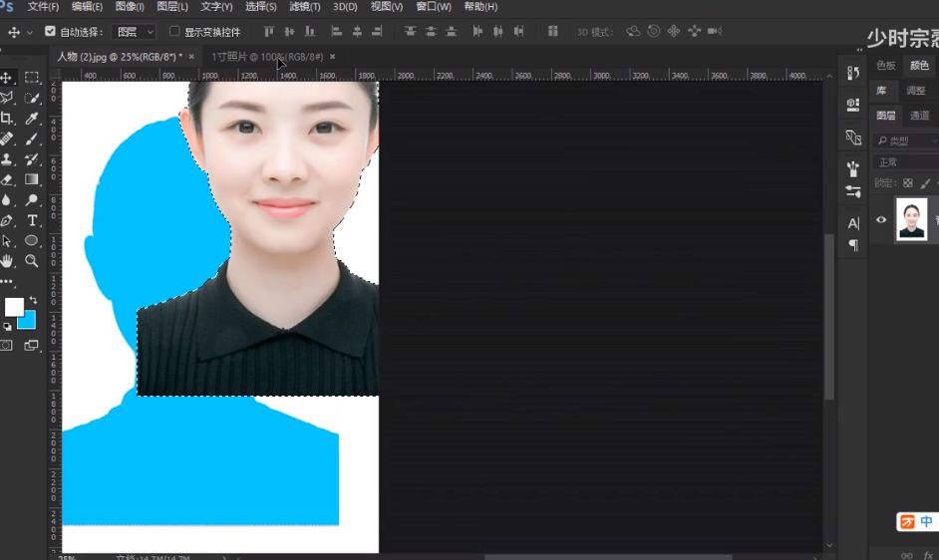The image size is (939, 560).
Task: Click the Auto-Align Layers button
Action: [553, 31]
